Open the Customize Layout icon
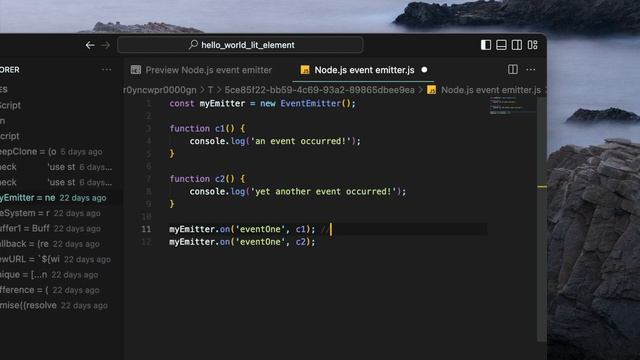The height and width of the screenshot is (360, 640). coord(532,45)
